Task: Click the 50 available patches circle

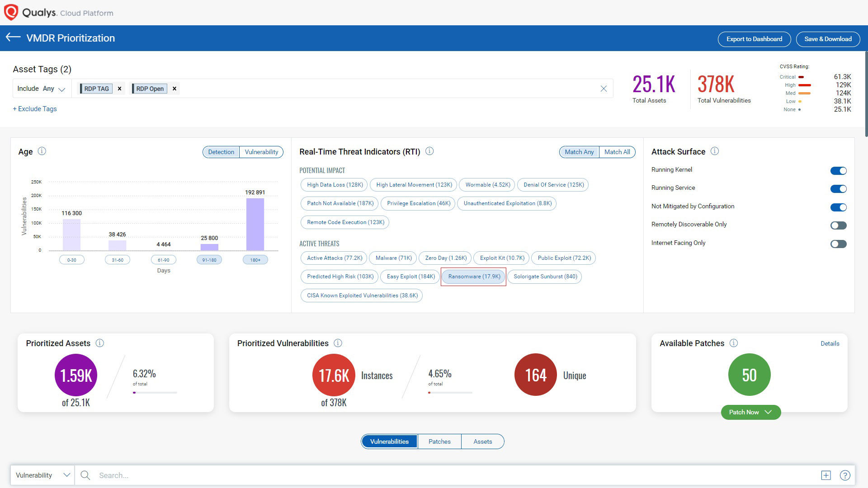Action: coord(749,375)
